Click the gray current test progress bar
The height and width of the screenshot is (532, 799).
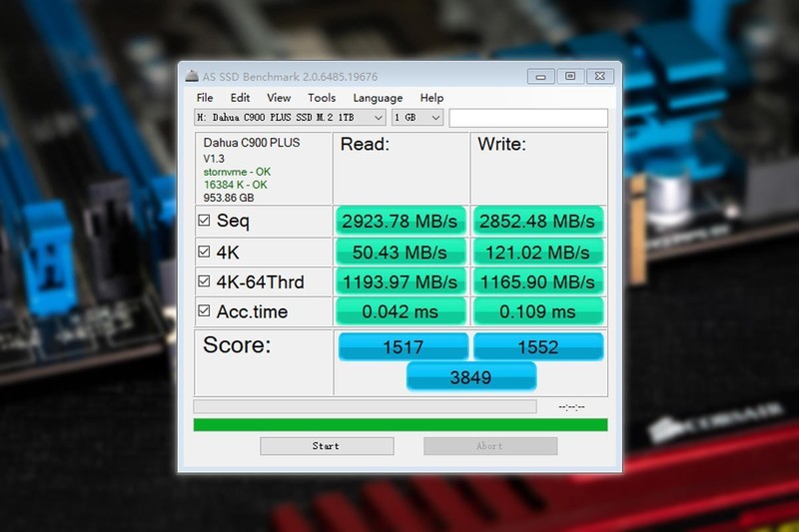pos(365,406)
